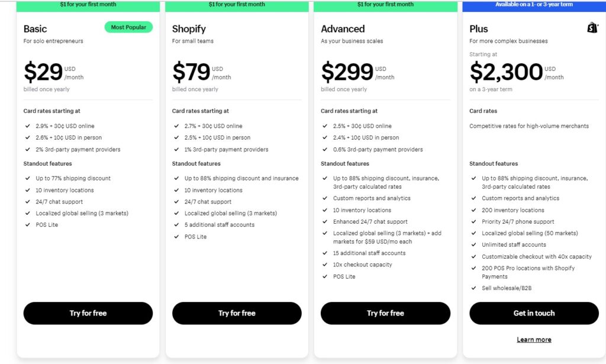The height and width of the screenshot is (364, 606).
Task: Click the 'Available on a 1- or 3-year term' banner
Action: tap(534, 5)
